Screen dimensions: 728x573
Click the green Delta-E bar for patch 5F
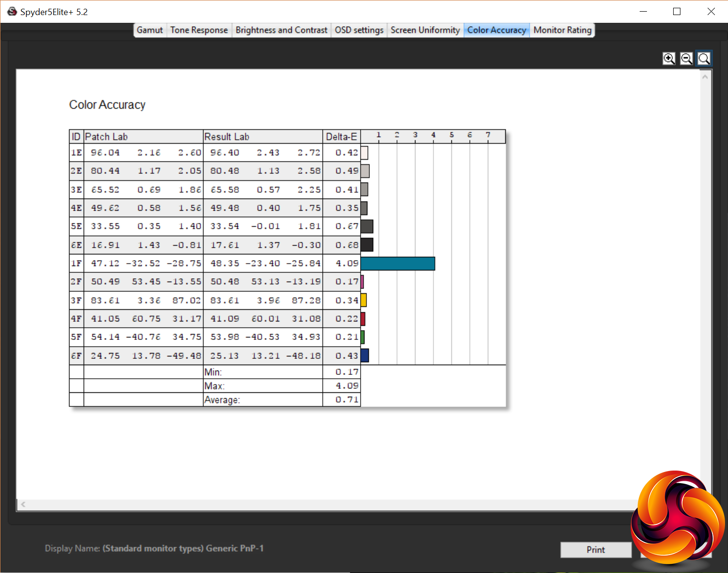pyautogui.click(x=363, y=337)
